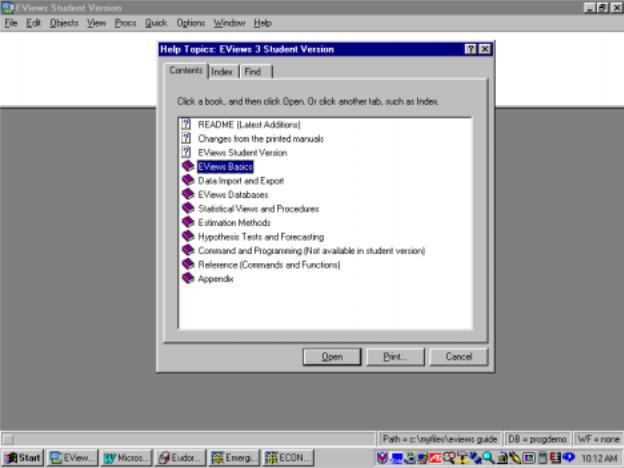The height and width of the screenshot is (468, 624).
Task: Open the Options menu
Action: click(191, 23)
